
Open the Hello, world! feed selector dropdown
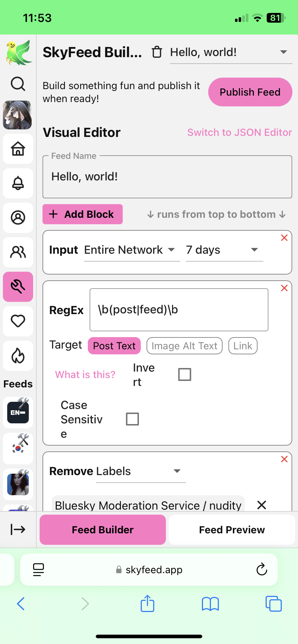coord(231,52)
